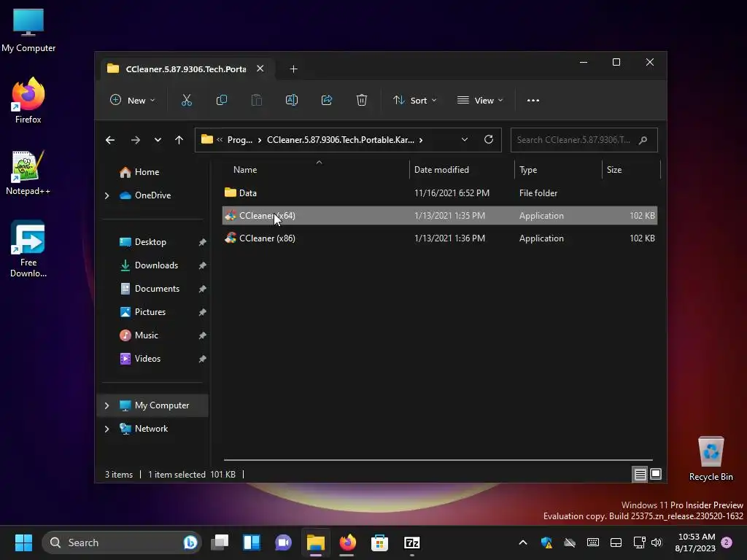Add a new Explorer tab
The height and width of the screenshot is (560, 747).
tap(293, 69)
